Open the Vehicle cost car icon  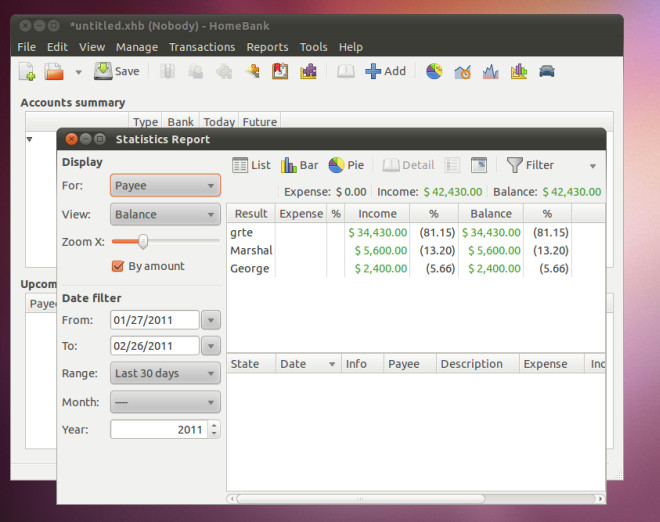click(547, 71)
